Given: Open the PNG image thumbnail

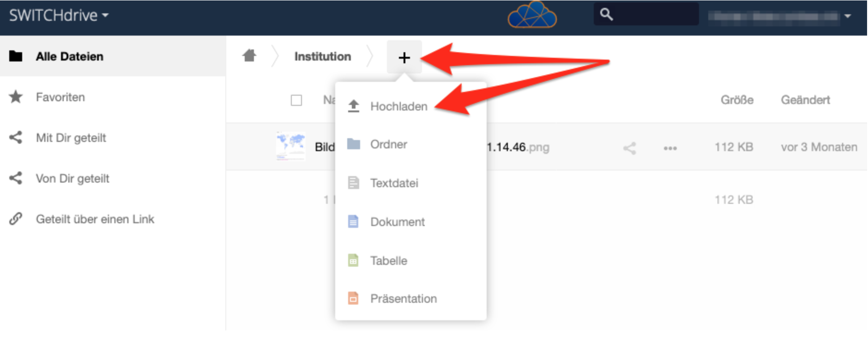Looking at the screenshot, I should 290,147.
